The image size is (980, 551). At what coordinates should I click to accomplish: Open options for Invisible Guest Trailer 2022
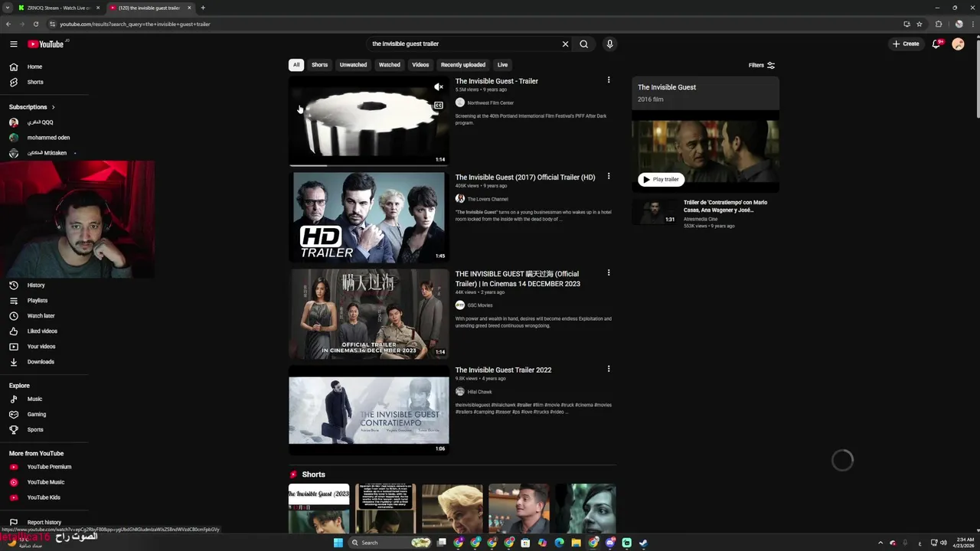click(609, 369)
